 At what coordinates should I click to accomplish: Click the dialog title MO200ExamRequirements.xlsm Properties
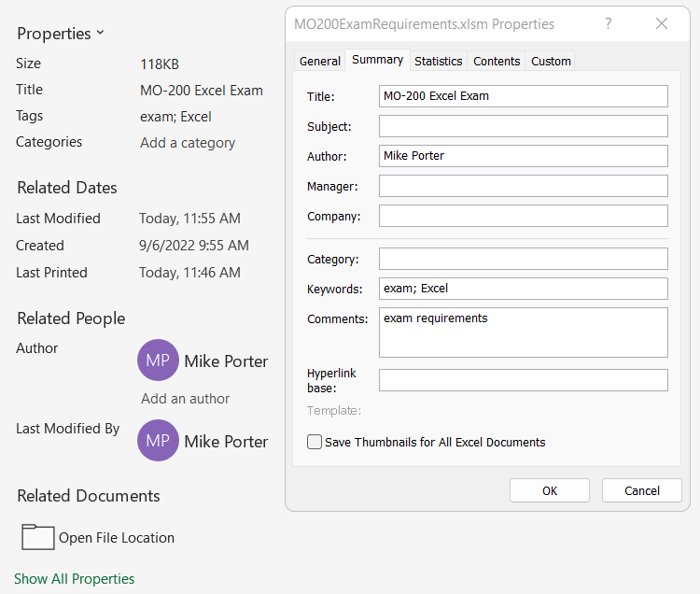424,23
